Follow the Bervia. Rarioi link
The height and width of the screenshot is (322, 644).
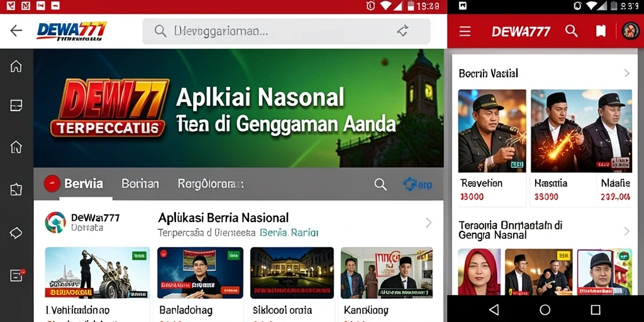click(x=289, y=233)
